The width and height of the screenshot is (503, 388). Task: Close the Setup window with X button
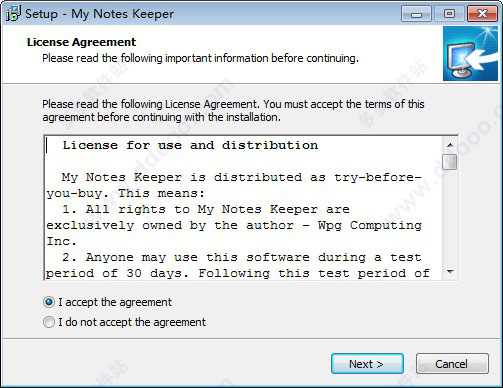pyautogui.click(x=482, y=14)
